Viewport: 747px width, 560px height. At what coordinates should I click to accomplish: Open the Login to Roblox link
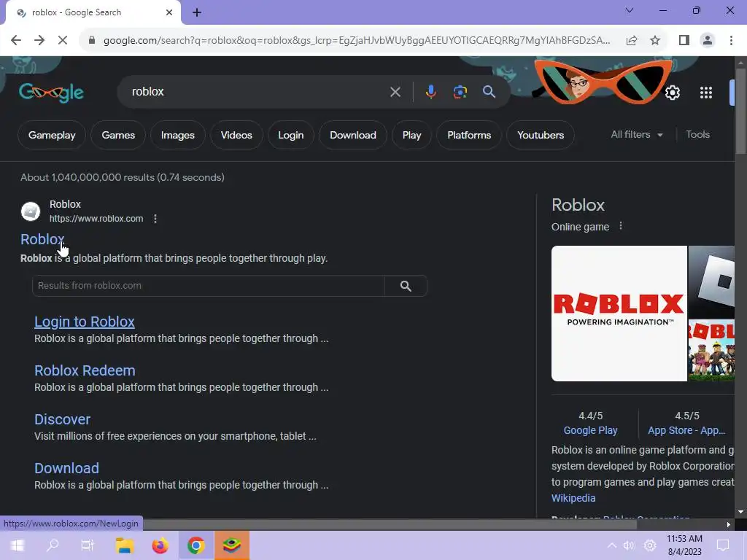coord(85,322)
